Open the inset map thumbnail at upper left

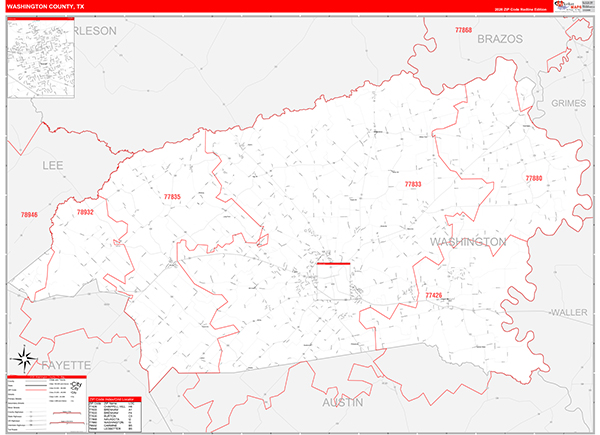pos(41,57)
